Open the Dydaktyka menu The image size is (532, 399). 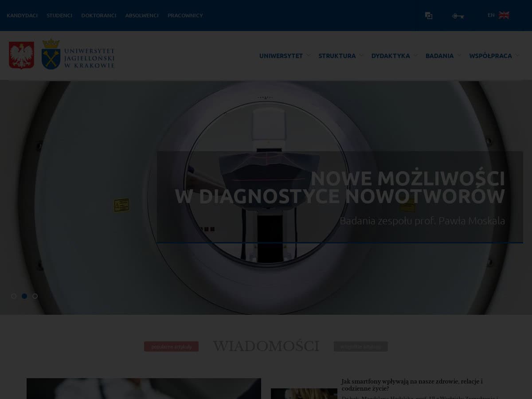(391, 56)
